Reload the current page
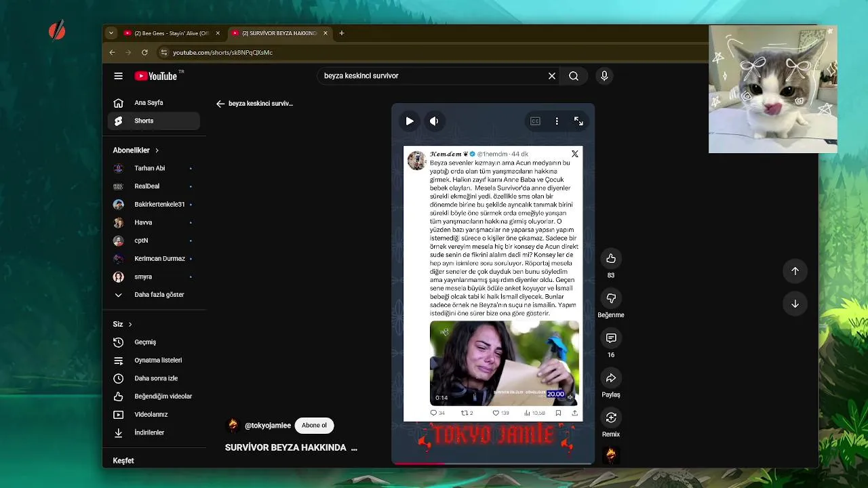This screenshot has width=868, height=488. click(x=144, y=52)
